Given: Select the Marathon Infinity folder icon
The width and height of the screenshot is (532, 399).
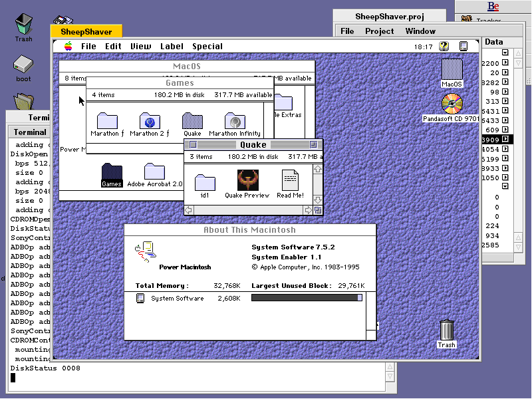Looking at the screenshot, I should pyautogui.click(x=233, y=121).
